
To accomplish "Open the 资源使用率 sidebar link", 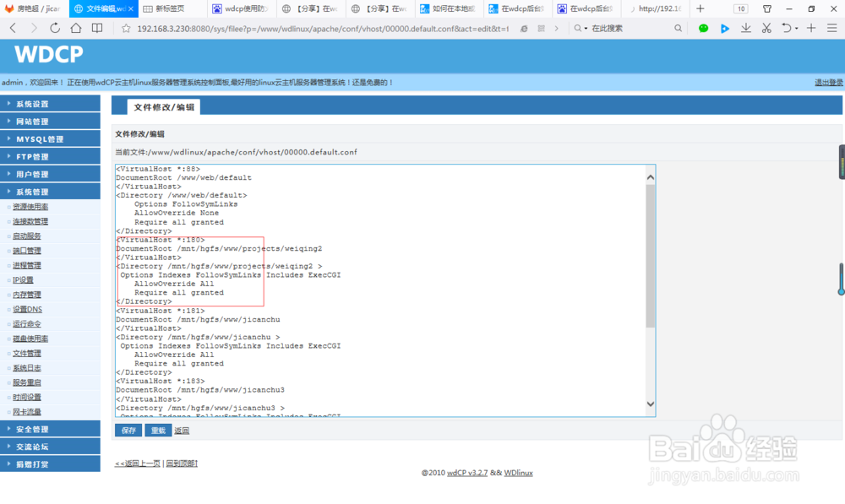I will [x=30, y=207].
